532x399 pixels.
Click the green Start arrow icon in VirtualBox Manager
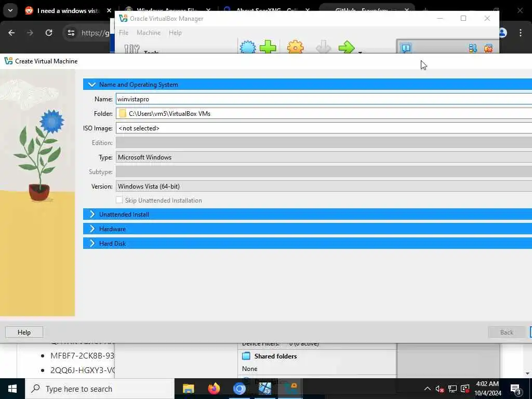pyautogui.click(x=347, y=47)
